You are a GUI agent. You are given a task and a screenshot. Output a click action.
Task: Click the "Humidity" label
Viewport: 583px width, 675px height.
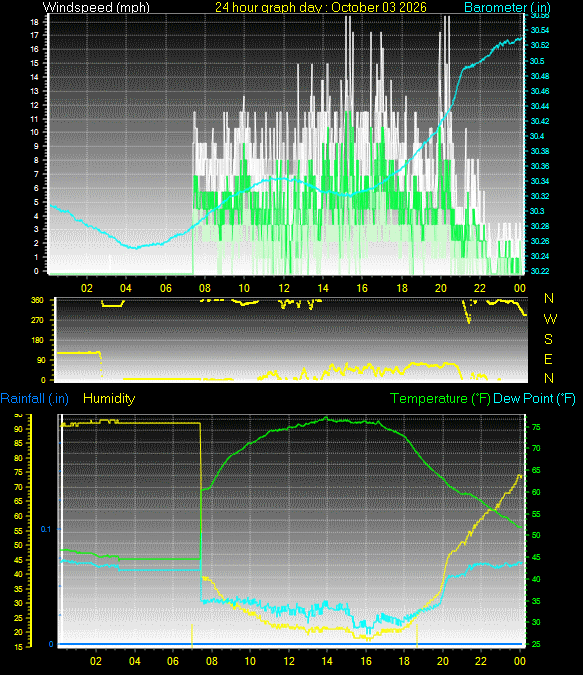(x=109, y=399)
